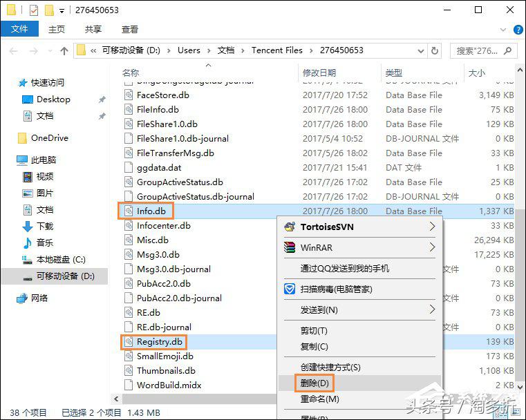The image size is (526, 420).
Task: Click the search magnifier icon
Action: [508, 51]
